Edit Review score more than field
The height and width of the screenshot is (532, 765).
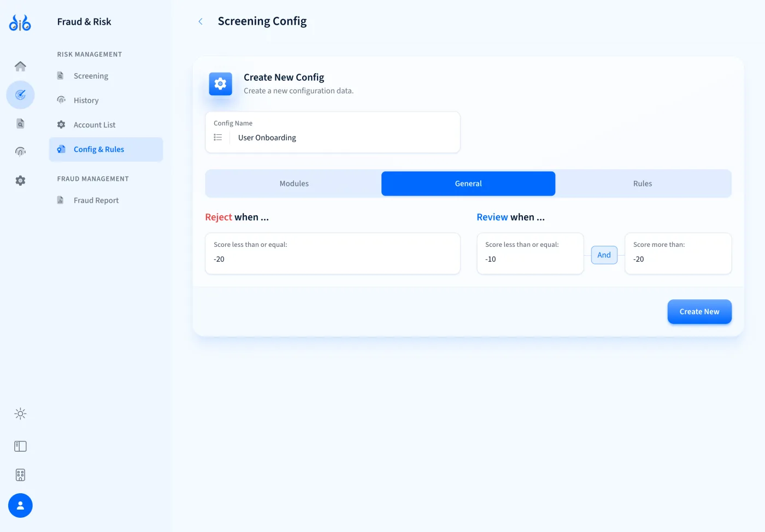tap(678, 253)
